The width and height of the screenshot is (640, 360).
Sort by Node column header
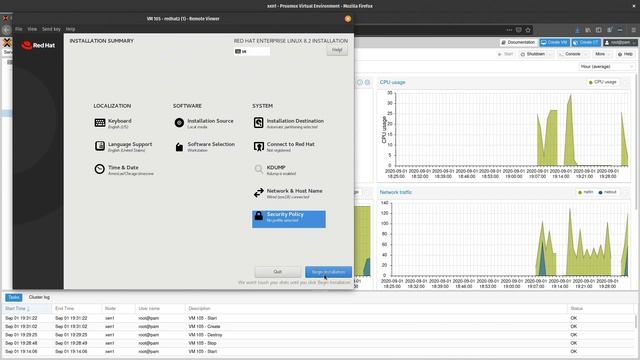118,309
